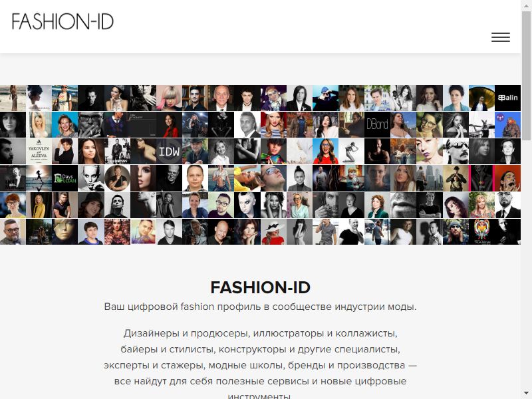The image size is (532, 399).
Task: Open the DBond logo profile tile
Action: pyautogui.click(x=377, y=125)
